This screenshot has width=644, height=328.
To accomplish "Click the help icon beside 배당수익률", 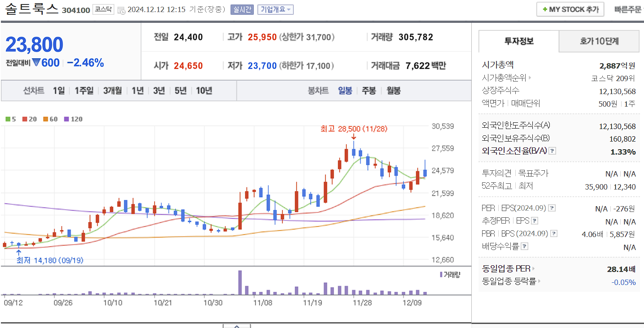I will tap(524, 246).
